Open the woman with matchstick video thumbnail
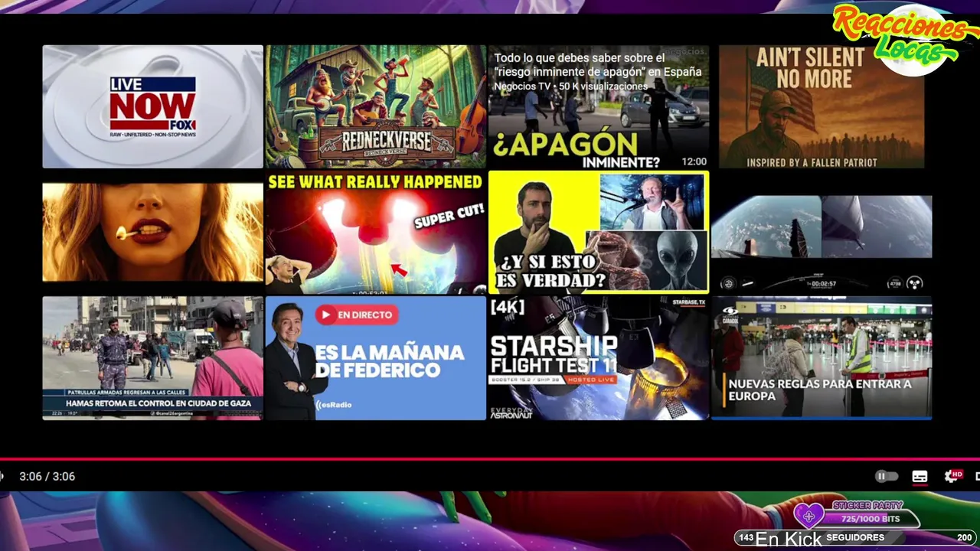The width and height of the screenshot is (980, 551). pos(153,232)
